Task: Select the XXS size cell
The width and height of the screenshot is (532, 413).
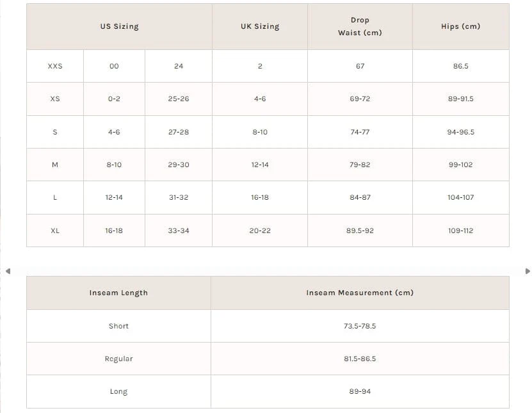Action: click(55, 66)
